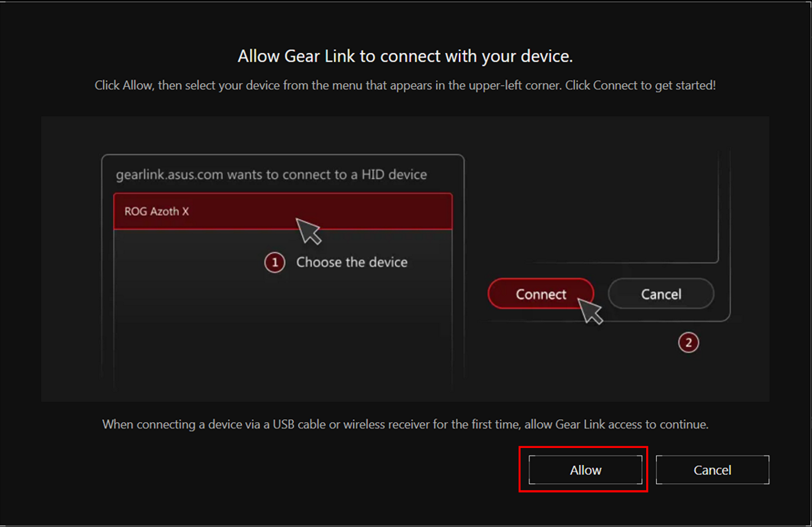Click the Allow button
Viewport: 812px width, 527px height.
[x=585, y=470]
